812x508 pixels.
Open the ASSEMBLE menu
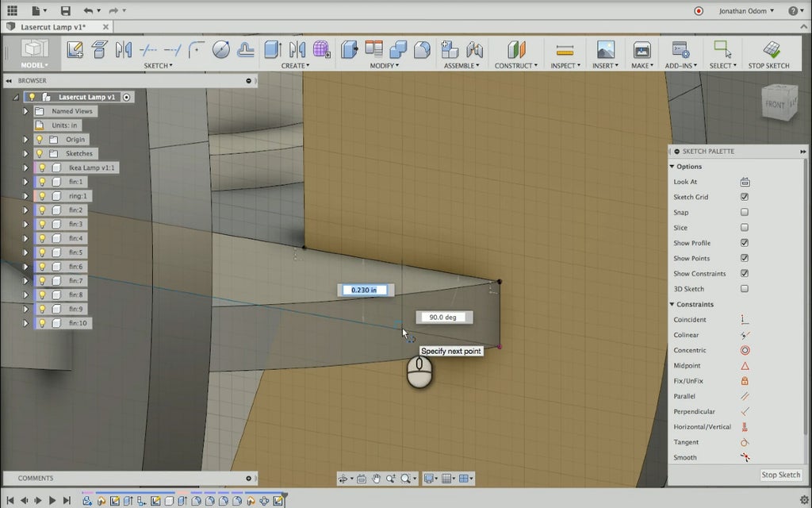point(462,66)
